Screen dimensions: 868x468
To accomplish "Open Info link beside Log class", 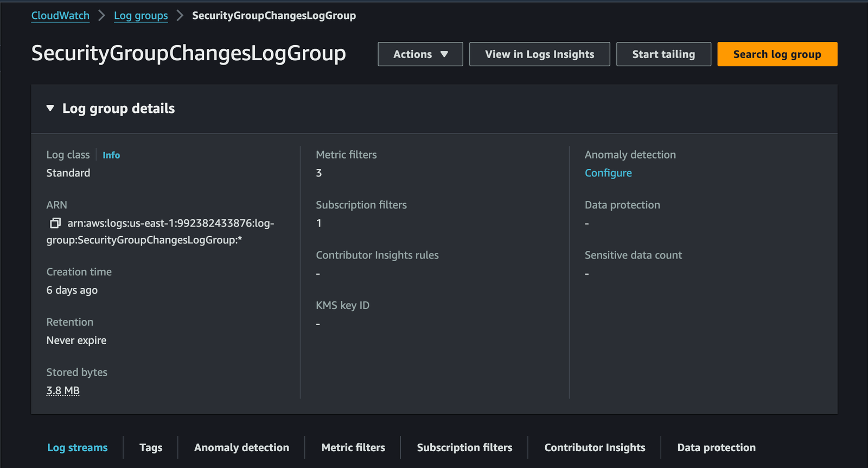I will click(x=111, y=155).
